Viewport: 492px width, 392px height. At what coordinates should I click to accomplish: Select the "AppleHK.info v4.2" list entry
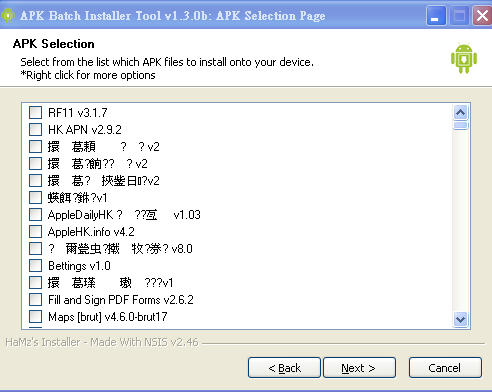[91, 232]
